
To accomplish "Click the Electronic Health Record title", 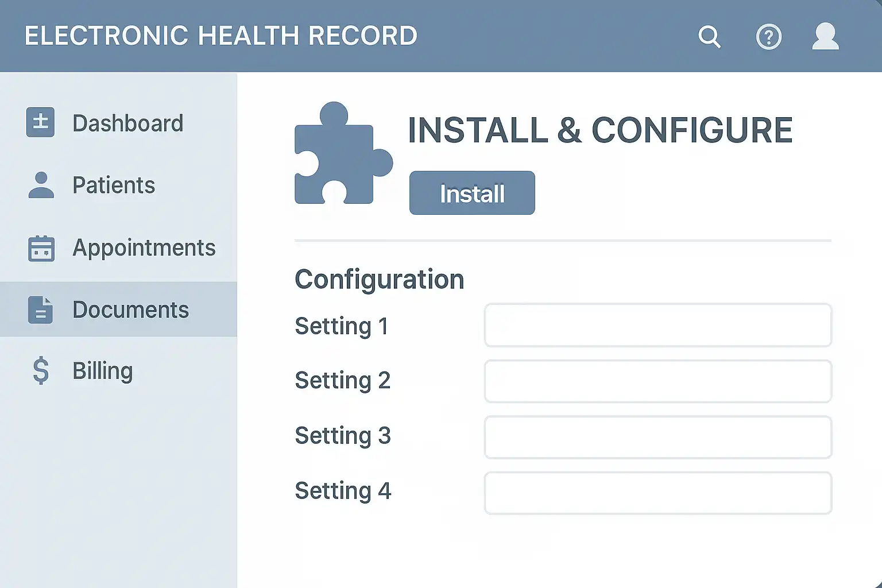I will (220, 36).
